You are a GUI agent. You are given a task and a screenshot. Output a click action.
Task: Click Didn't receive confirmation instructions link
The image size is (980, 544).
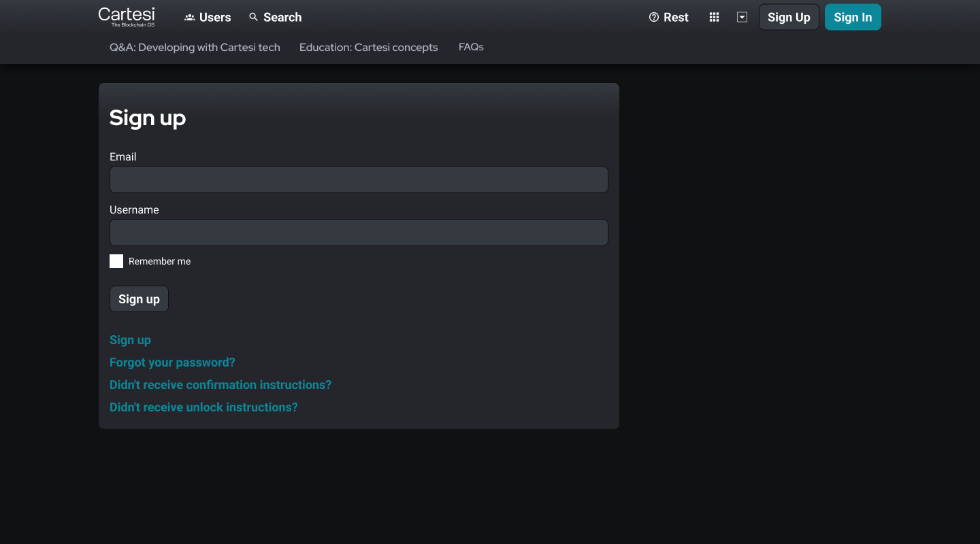tap(220, 385)
